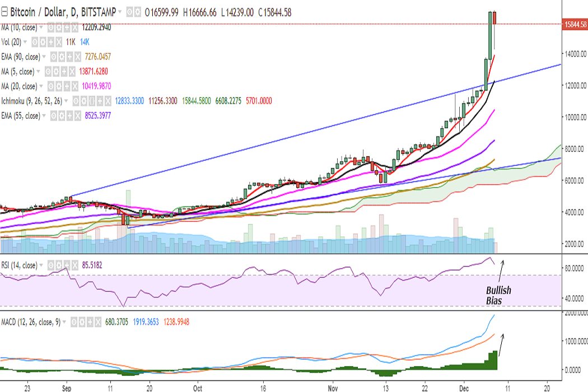
Task: Collapse the indicator legend with minus box
Action: coord(4,12)
